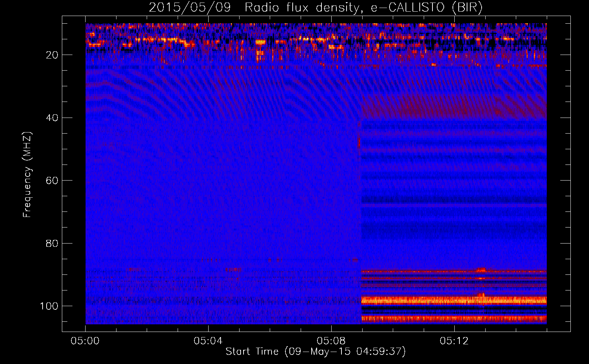Click the '60' frequency tick label
This screenshot has width=589, height=364.
pos(52,181)
